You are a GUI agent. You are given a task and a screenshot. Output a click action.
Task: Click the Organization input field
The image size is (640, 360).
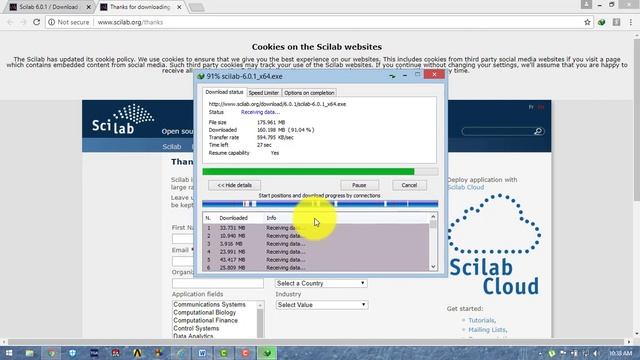tap(218, 283)
